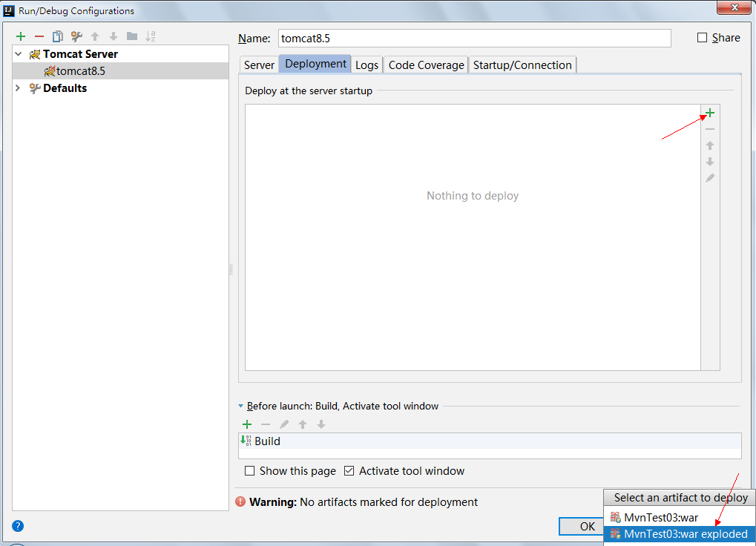Click the IntelliJ icon in title bar
Image resolution: width=756 pixels, height=546 pixels.
click(x=9, y=10)
